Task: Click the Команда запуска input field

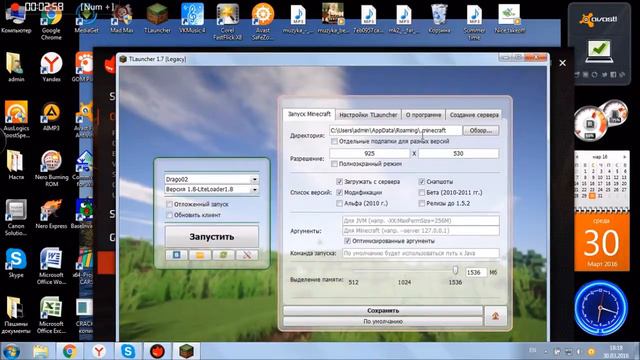Action: click(x=420, y=253)
